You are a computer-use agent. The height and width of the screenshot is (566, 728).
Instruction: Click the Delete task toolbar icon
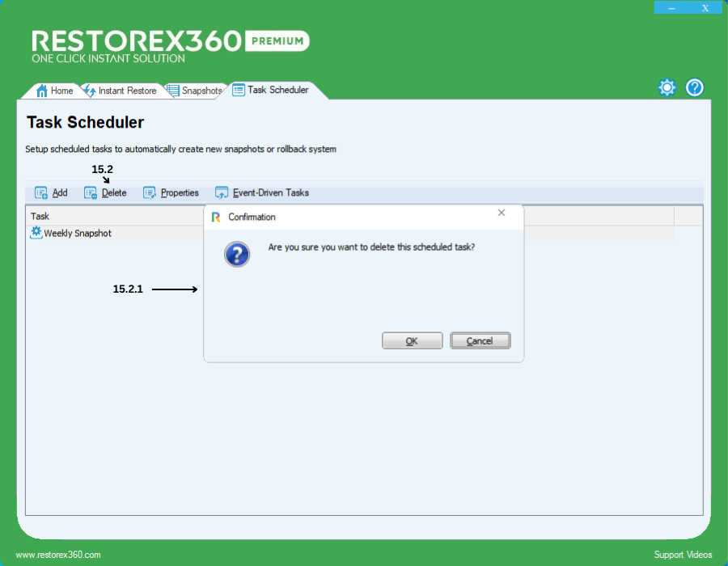(x=91, y=193)
